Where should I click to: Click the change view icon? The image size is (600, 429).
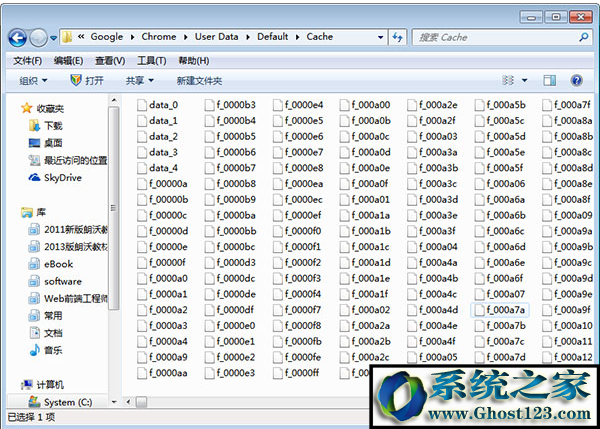pyautogui.click(x=508, y=80)
